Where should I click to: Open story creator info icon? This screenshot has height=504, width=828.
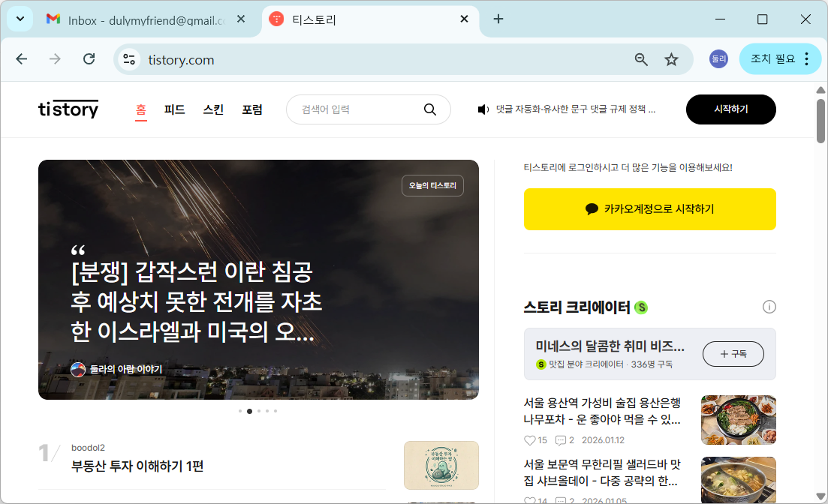click(x=769, y=307)
